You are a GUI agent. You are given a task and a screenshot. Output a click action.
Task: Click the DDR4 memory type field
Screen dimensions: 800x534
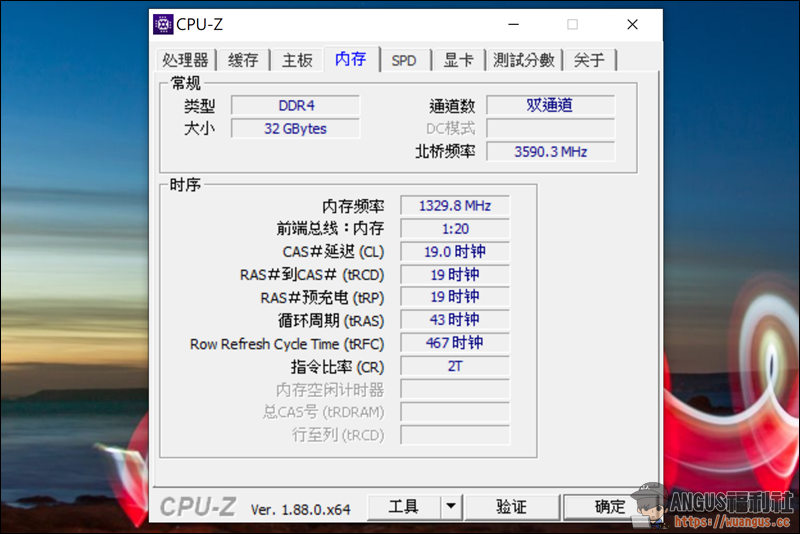295,106
